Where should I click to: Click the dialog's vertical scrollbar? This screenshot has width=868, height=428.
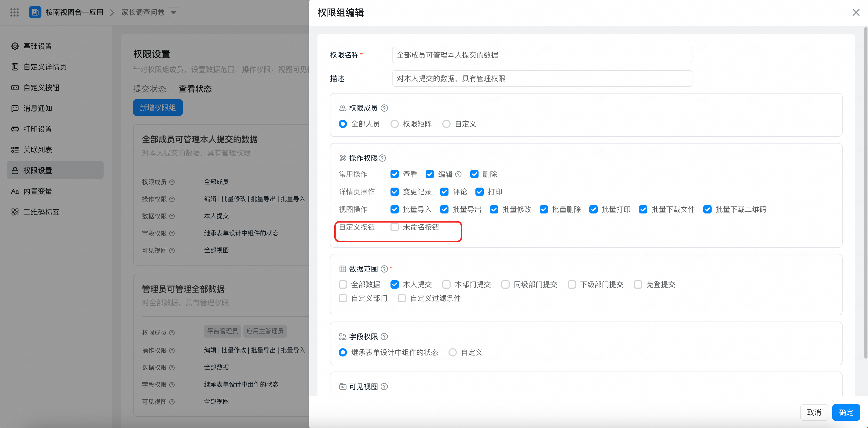tap(865, 192)
